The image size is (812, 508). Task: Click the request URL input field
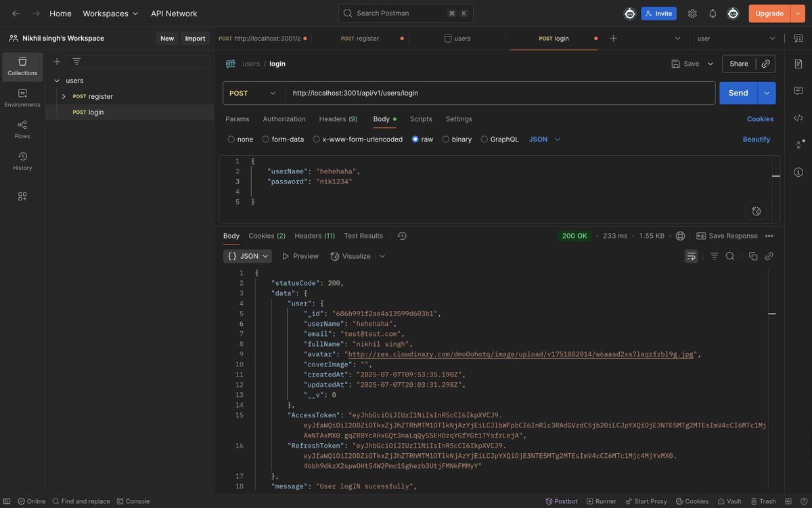pos(500,93)
